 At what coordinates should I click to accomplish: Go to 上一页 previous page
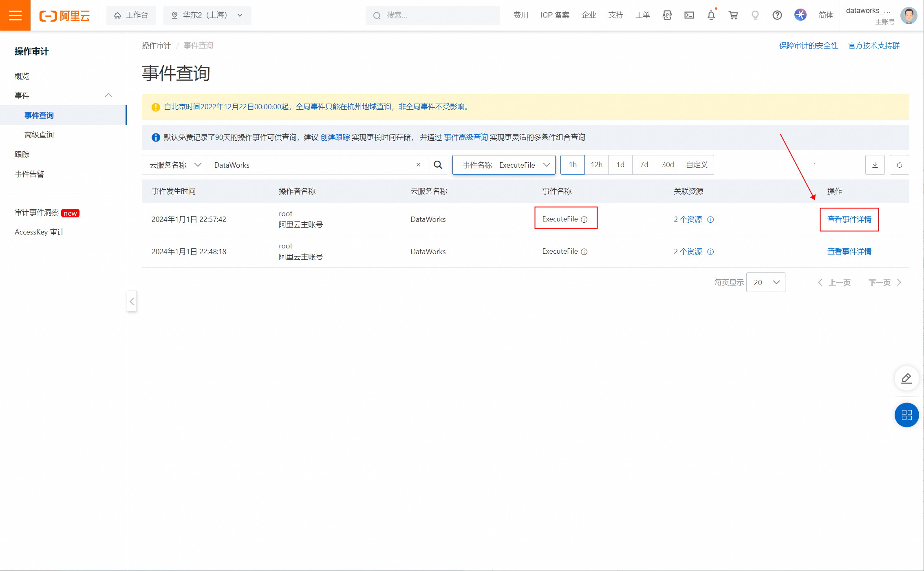[834, 283]
